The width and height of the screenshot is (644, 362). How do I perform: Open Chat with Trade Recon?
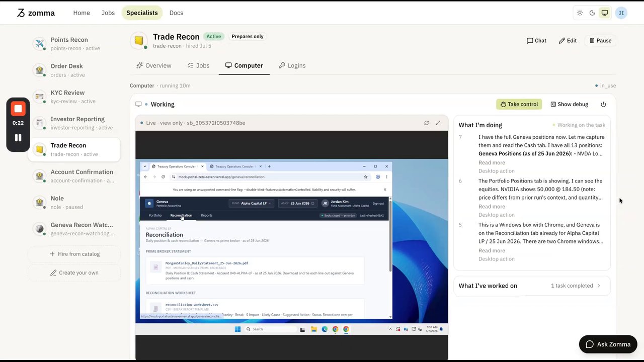pos(536,41)
